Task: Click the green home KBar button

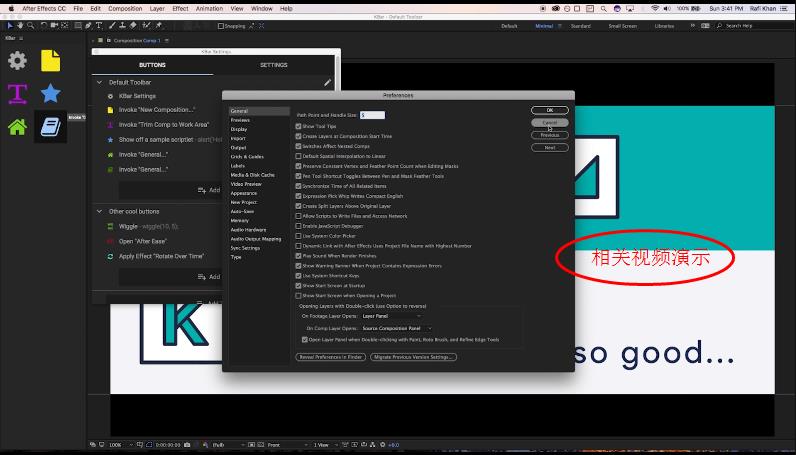Action: [17, 127]
